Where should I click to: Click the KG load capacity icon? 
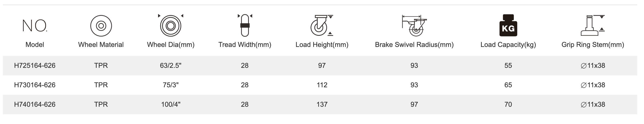(x=508, y=25)
